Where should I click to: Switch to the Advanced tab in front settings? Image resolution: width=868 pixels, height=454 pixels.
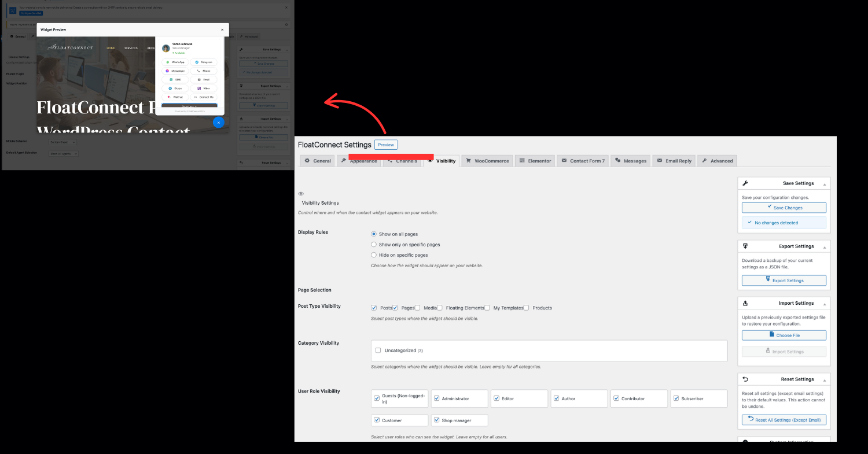(x=717, y=161)
